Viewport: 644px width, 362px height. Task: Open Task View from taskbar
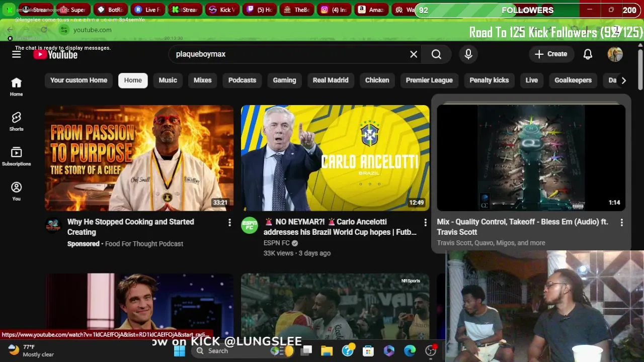coord(306,351)
